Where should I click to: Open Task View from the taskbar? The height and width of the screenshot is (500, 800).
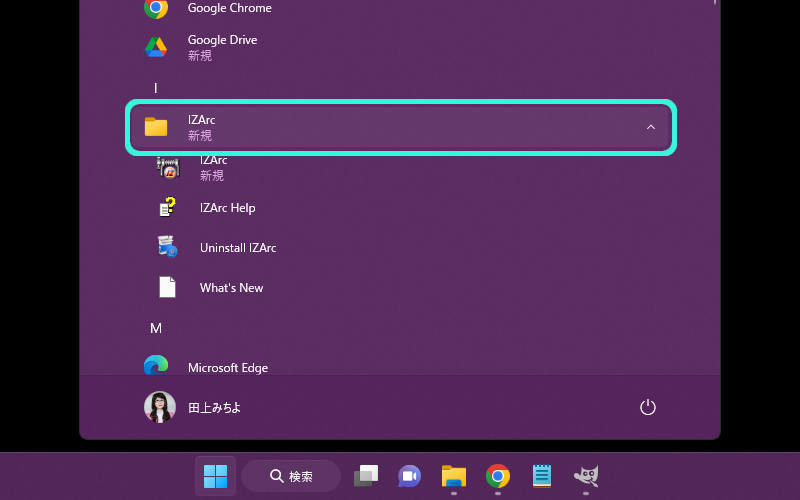(x=366, y=476)
